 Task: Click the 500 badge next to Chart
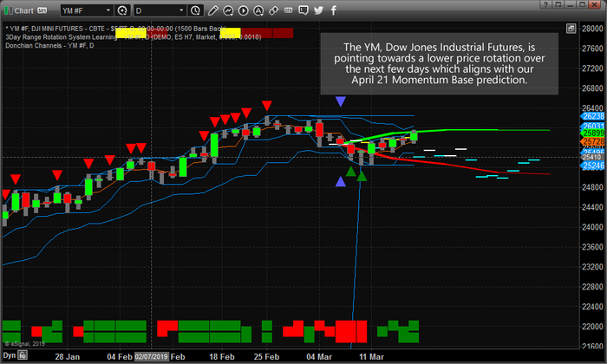click(x=42, y=10)
